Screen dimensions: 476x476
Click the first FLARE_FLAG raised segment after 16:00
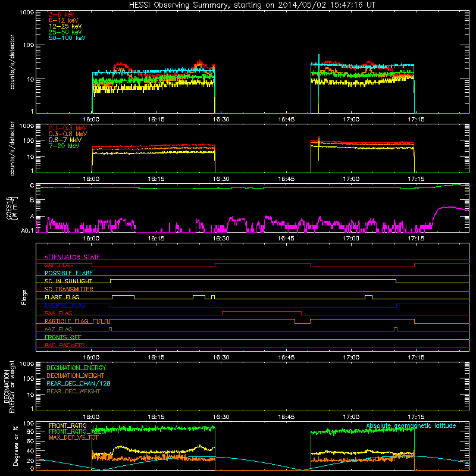pos(123,295)
